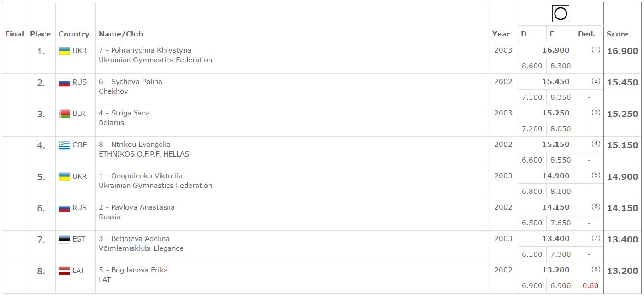Sort by the Place column header
The height and width of the screenshot is (296, 644).
pyautogui.click(x=41, y=34)
